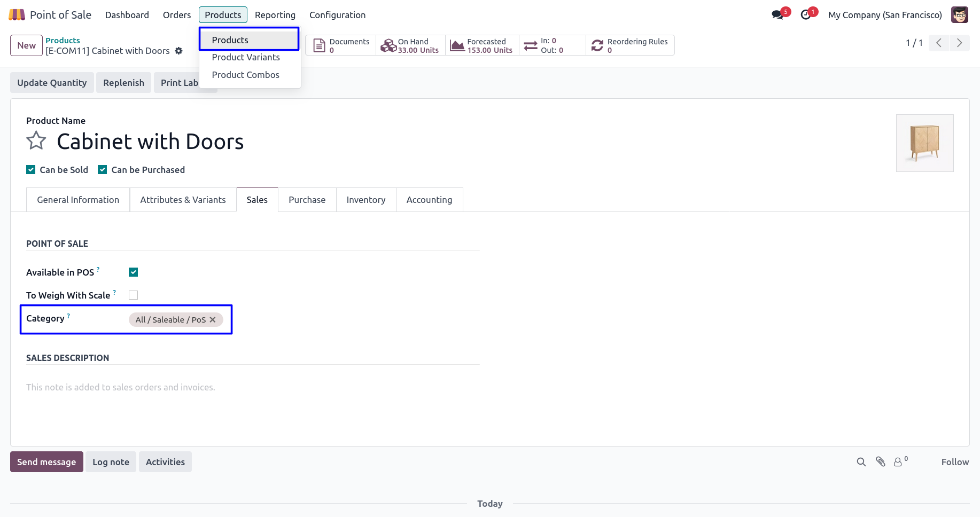Open the My Company (San Francisco) switcher

pos(884,15)
